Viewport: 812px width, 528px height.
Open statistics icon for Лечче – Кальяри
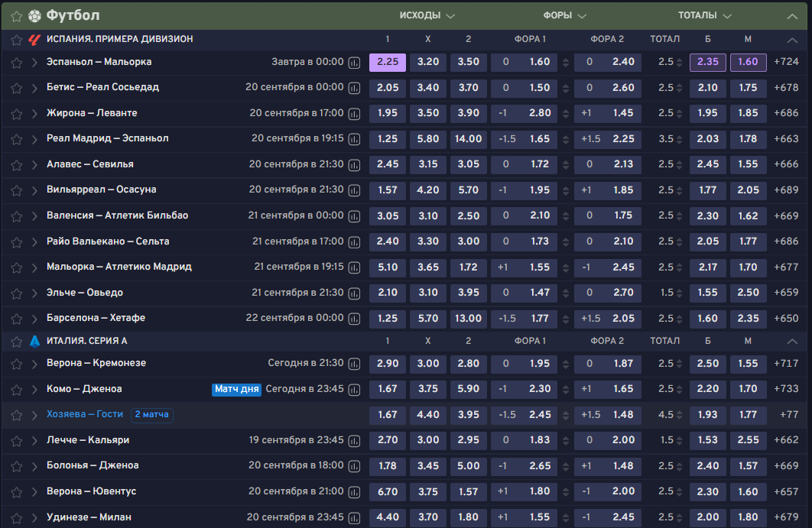click(354, 442)
